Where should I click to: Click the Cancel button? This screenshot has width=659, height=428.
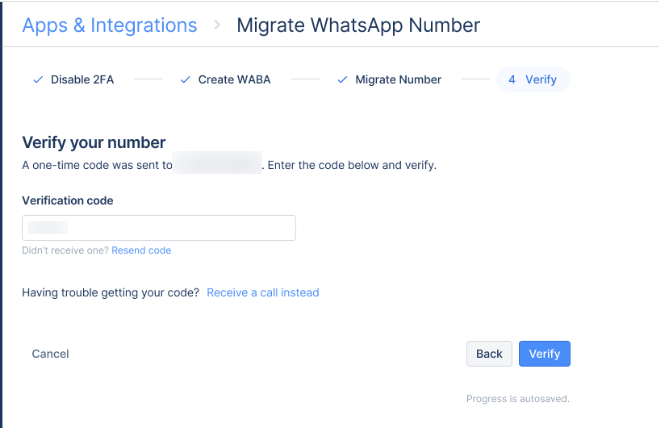click(50, 354)
